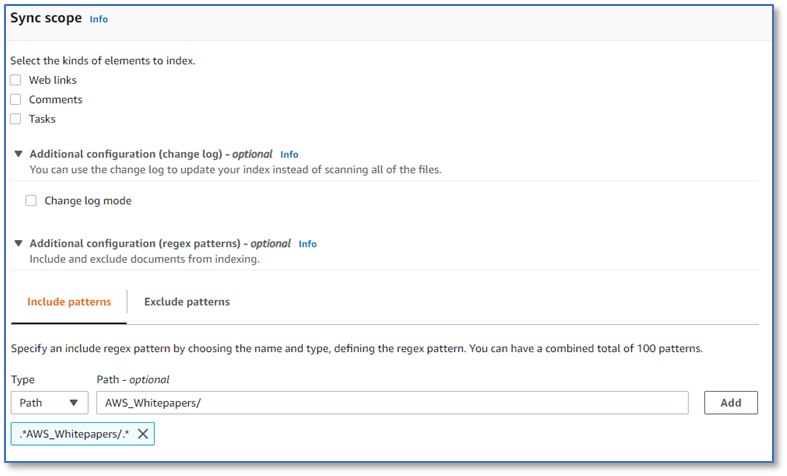
Task: Click the Web links label
Action: [x=53, y=80]
